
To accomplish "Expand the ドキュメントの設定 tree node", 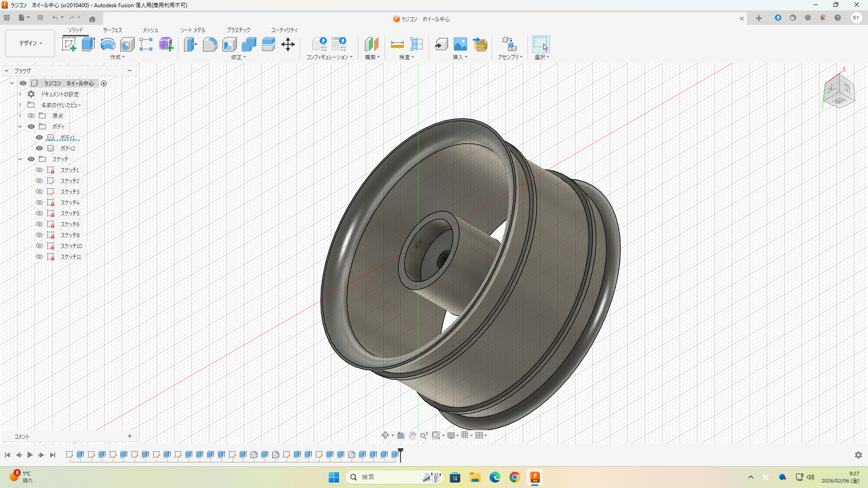I will 20,94.
